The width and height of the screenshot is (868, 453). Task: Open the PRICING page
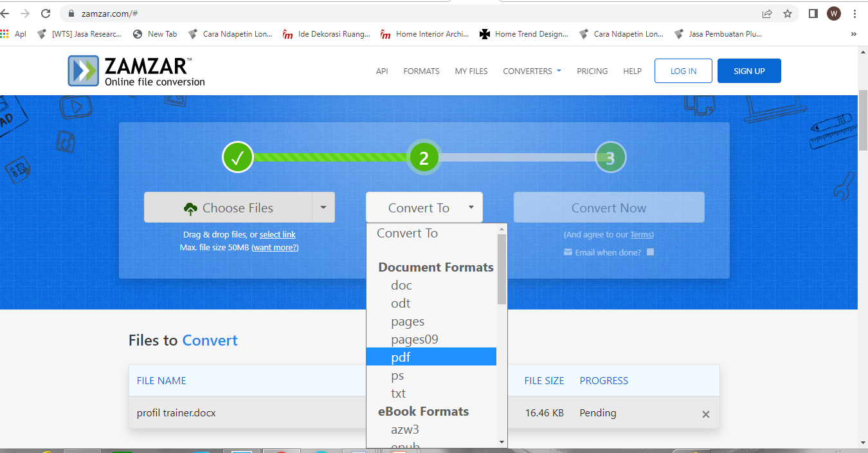click(x=592, y=71)
